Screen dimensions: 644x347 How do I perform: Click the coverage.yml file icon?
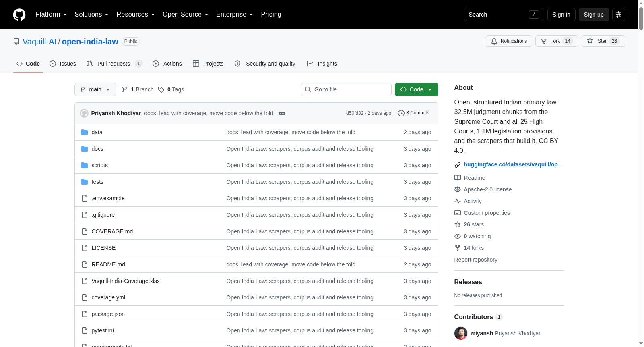pyautogui.click(x=85, y=297)
